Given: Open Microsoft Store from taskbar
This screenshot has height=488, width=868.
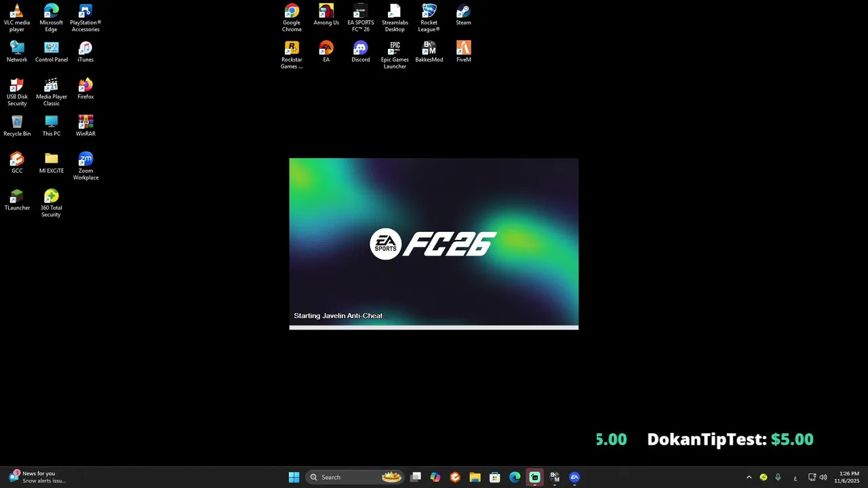Looking at the screenshot, I should click(495, 477).
